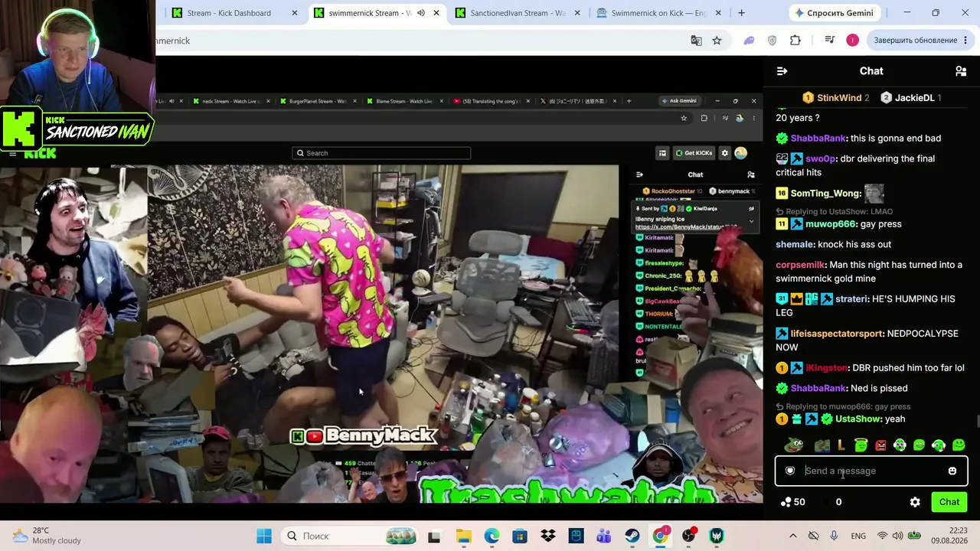Launch File Explorer from the taskbar
Image resolution: width=980 pixels, height=551 pixels.
click(x=463, y=536)
